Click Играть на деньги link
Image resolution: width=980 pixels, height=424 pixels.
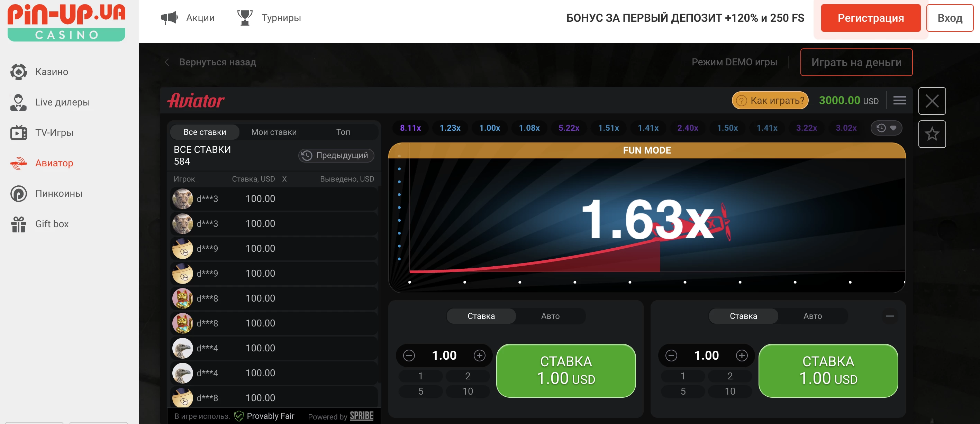click(856, 62)
